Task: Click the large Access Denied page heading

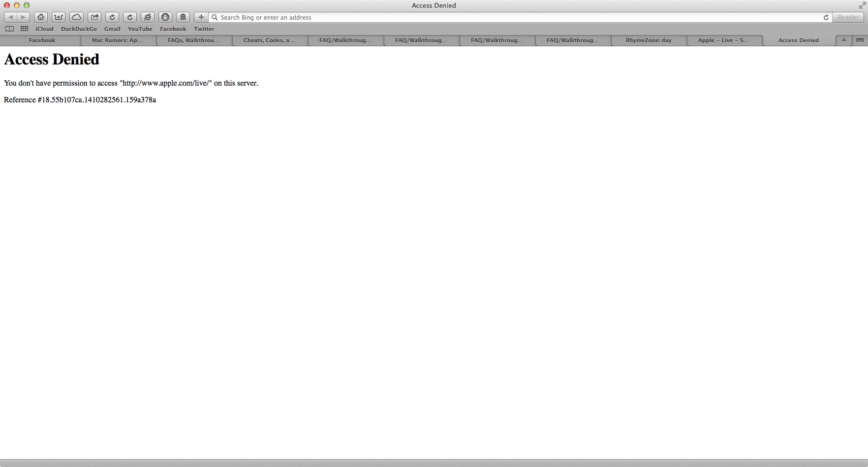Action: 52,59
